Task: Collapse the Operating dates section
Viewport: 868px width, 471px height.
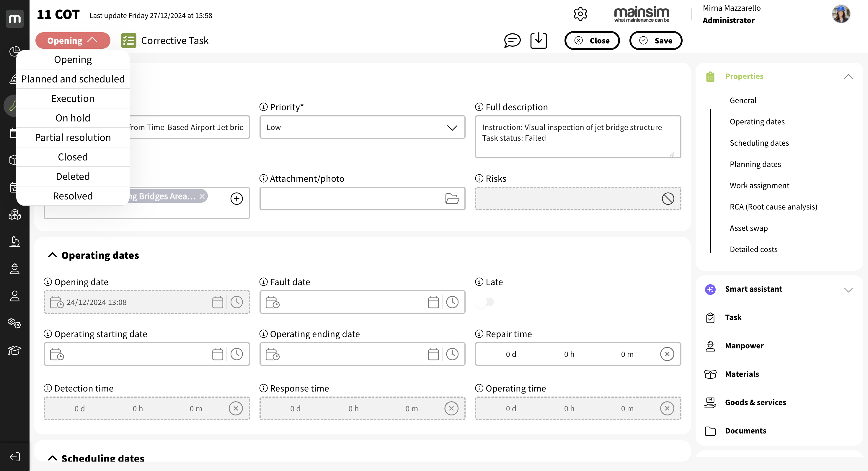Action: [52, 255]
